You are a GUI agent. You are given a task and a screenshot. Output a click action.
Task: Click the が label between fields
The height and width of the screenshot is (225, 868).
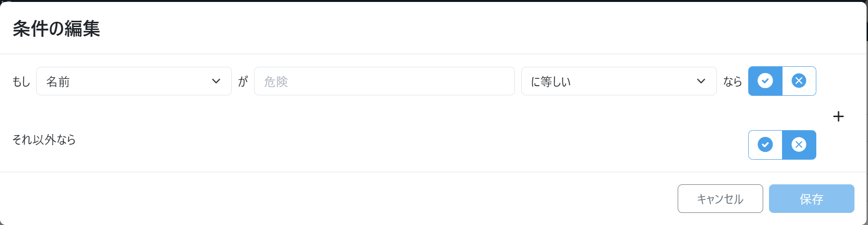pos(243,82)
